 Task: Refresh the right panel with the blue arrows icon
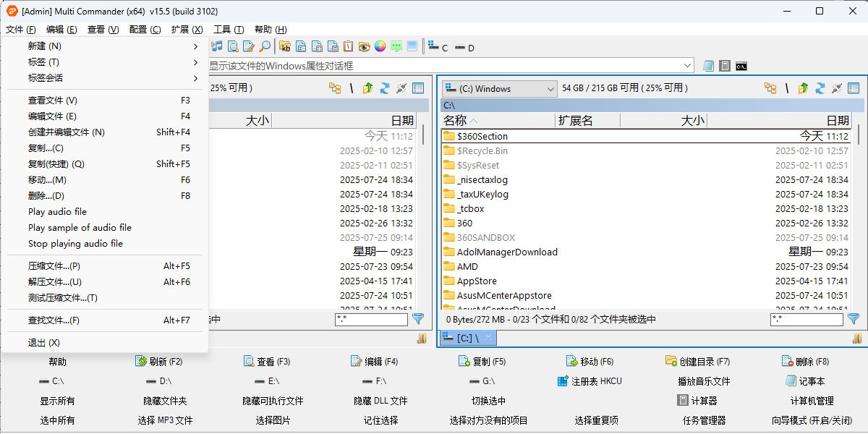(x=820, y=88)
